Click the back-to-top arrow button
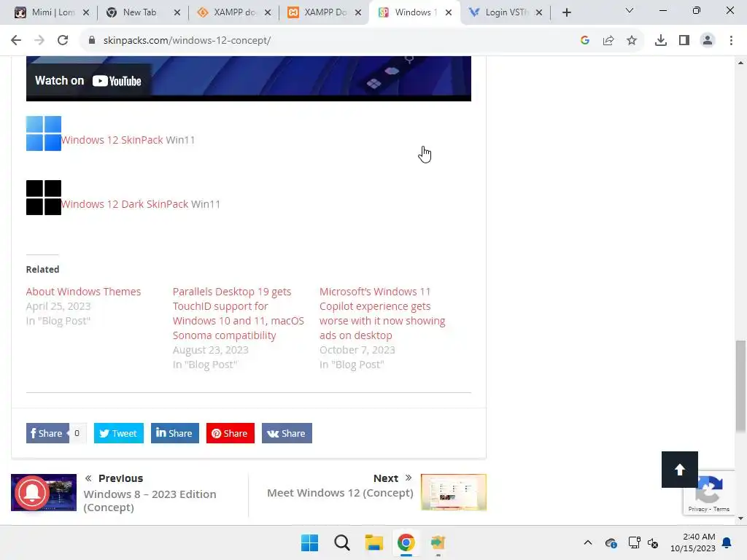The width and height of the screenshot is (747, 560). point(680,470)
